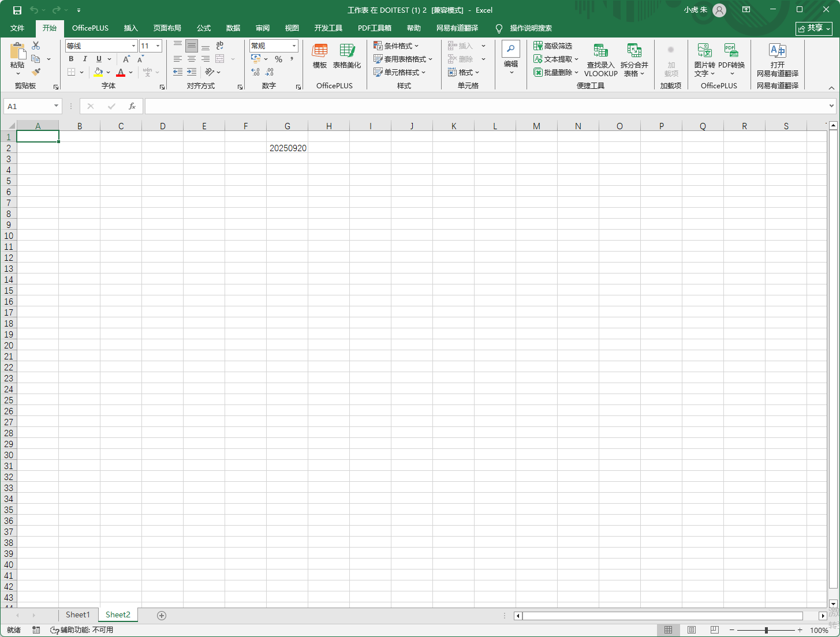Apply percent style to the cell

click(x=278, y=59)
